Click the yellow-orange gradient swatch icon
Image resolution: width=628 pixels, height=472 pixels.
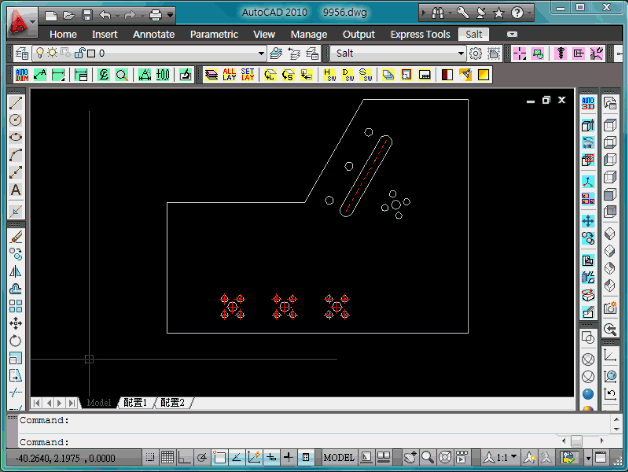click(x=483, y=75)
